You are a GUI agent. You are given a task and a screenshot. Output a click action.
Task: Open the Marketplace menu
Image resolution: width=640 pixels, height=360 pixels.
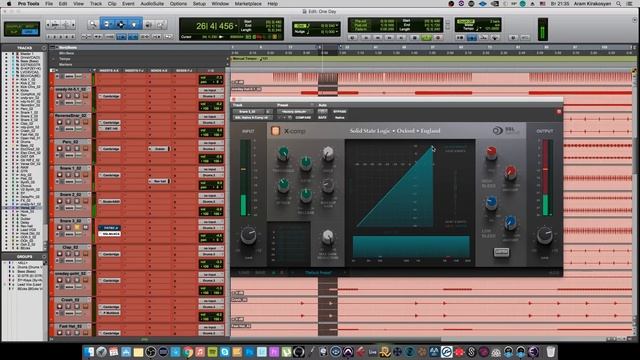click(248, 4)
